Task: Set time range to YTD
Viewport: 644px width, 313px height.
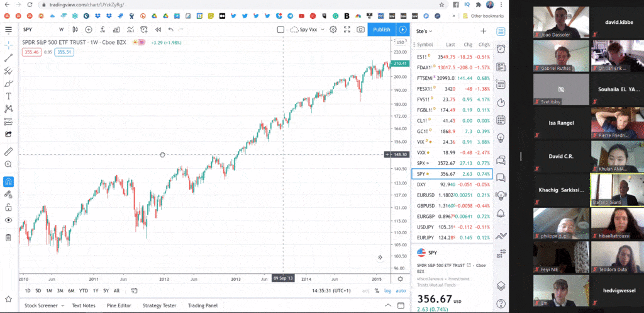Action: click(84, 291)
